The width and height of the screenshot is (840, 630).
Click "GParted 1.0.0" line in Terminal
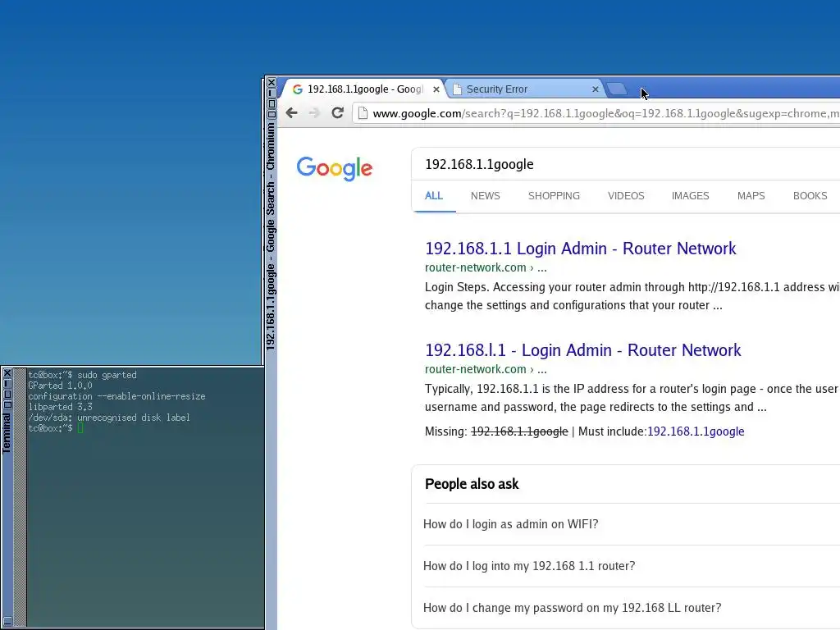(60, 386)
